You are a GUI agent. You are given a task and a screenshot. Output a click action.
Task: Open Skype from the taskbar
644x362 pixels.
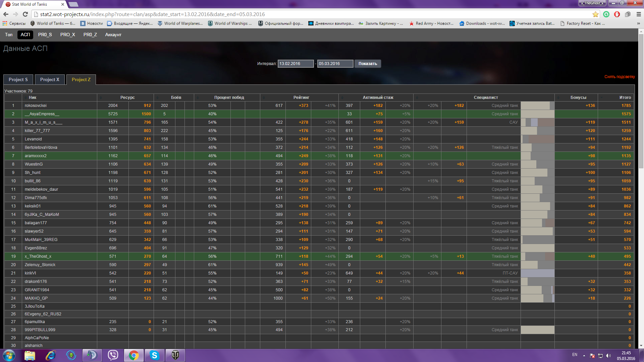point(154,355)
